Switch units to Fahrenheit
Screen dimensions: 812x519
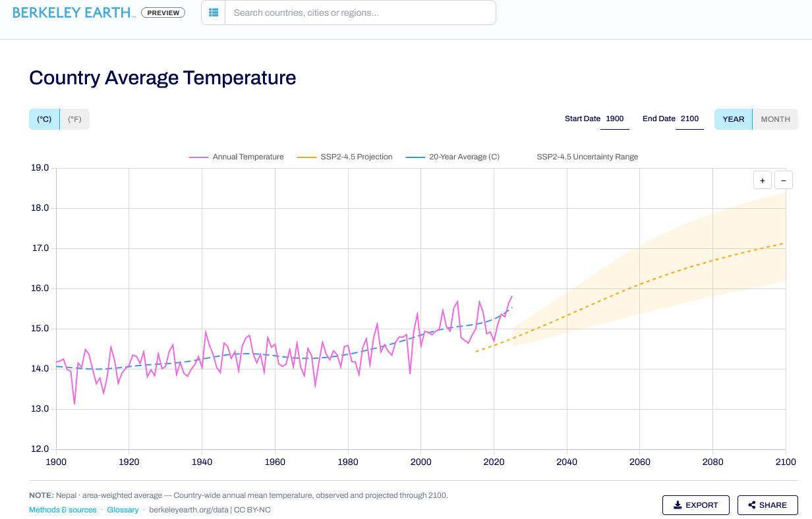pyautogui.click(x=75, y=119)
